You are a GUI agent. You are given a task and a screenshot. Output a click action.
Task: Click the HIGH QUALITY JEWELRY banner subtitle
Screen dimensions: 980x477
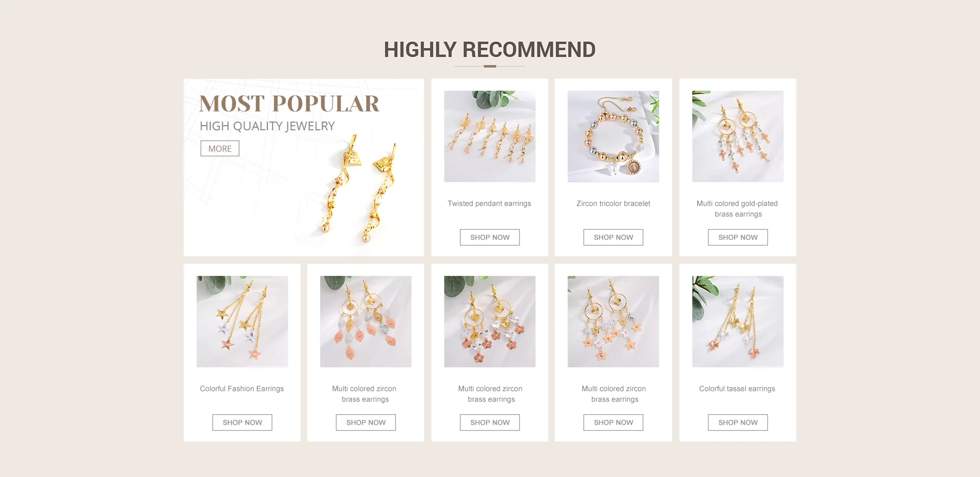[x=267, y=126]
